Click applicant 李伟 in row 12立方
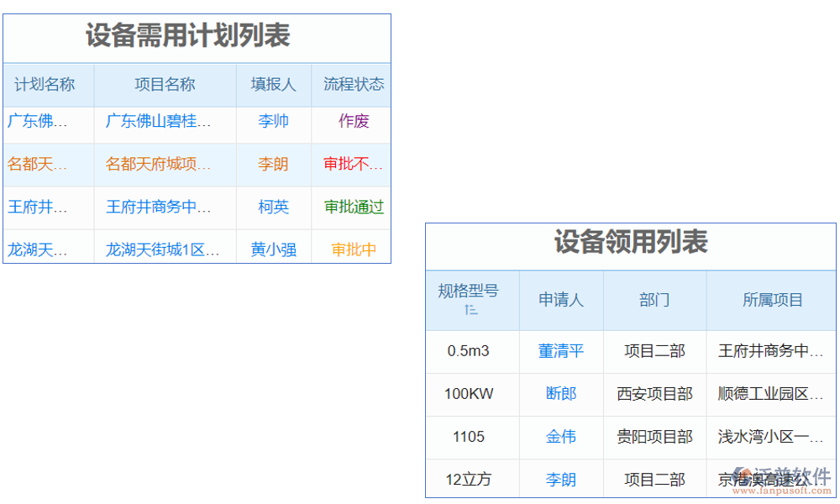Screen dimensions: 840x504 click(560, 479)
